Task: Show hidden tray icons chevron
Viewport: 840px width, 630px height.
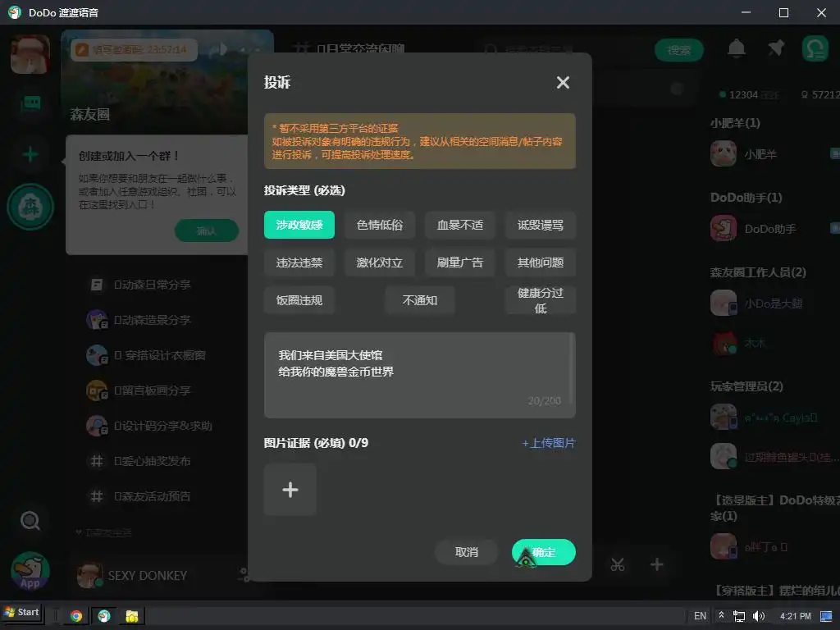Action: click(x=721, y=615)
